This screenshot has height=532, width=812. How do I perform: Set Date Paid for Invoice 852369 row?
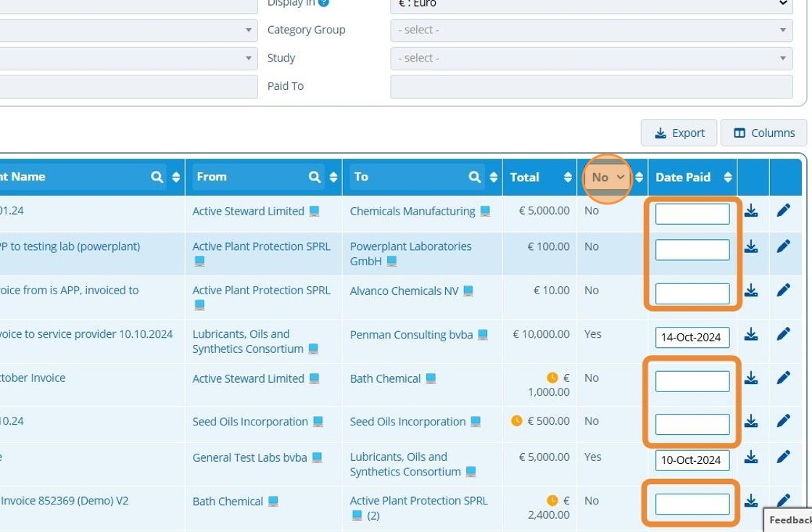coord(692,504)
